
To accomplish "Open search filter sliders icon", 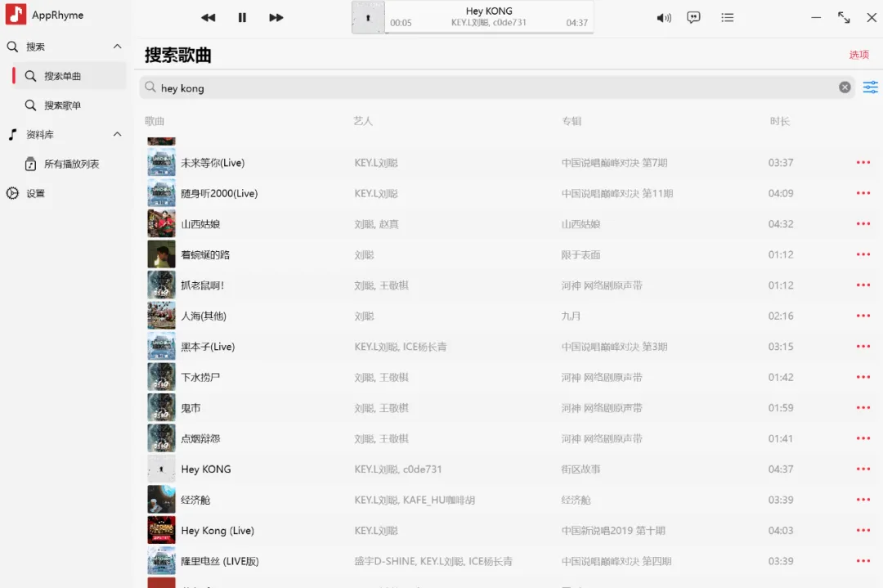I will tap(870, 88).
